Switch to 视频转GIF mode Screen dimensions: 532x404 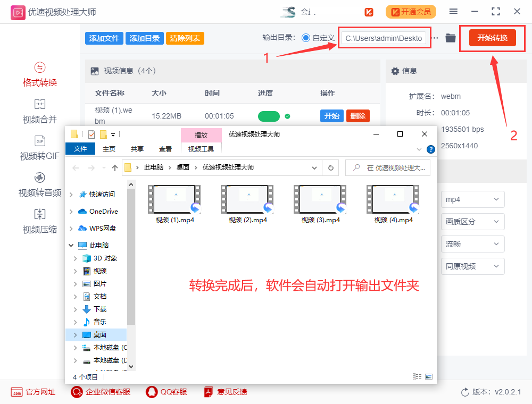pos(39,147)
